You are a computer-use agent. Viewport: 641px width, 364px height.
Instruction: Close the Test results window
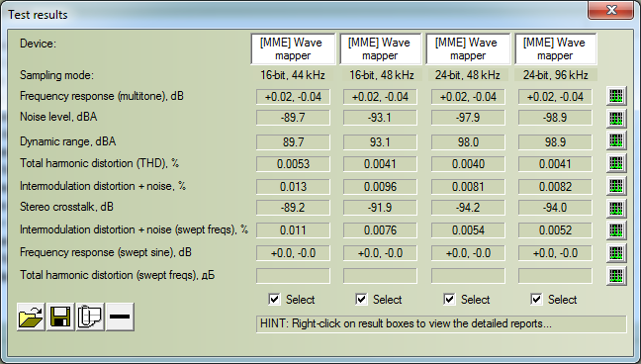pos(611,10)
